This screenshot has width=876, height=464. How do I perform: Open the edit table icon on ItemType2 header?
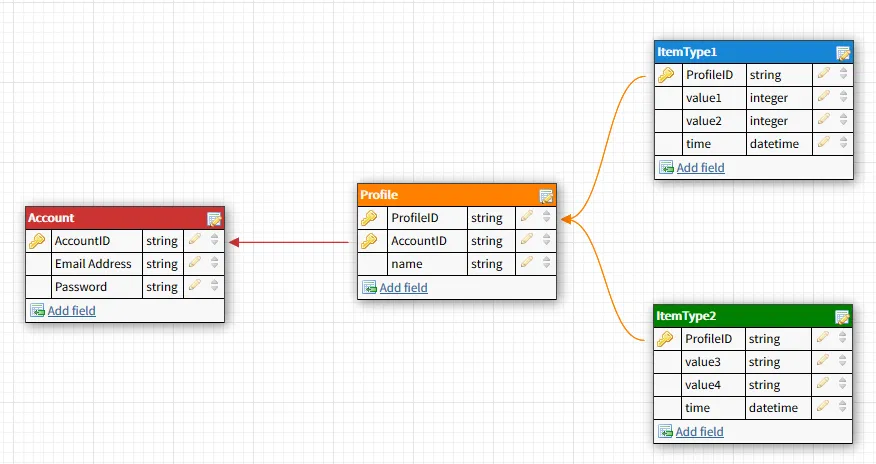click(841, 317)
